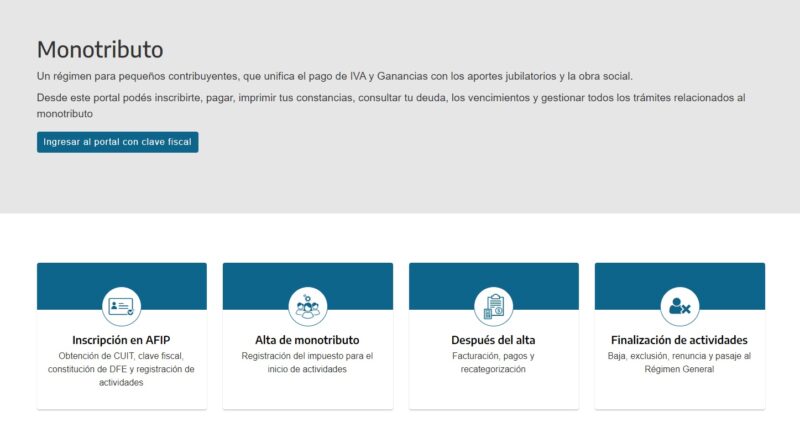Click Ingresar al portal con clave fiscal button
Screen dimensions: 800x432
click(117, 142)
